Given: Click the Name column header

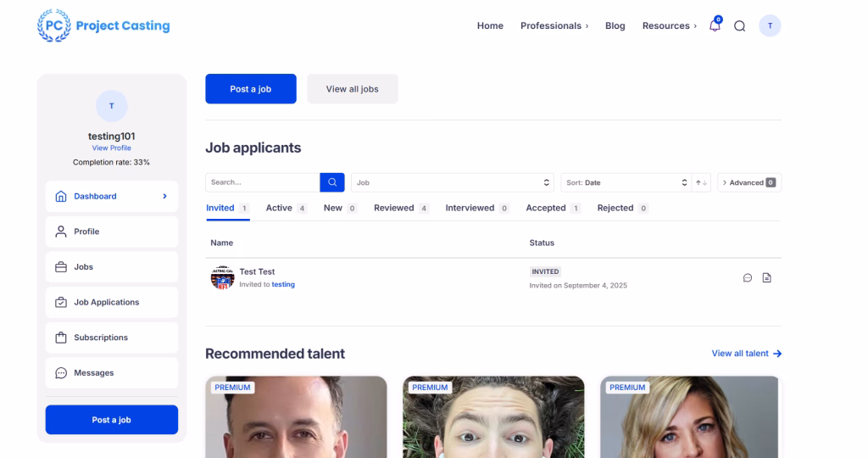Looking at the screenshot, I should (221, 243).
